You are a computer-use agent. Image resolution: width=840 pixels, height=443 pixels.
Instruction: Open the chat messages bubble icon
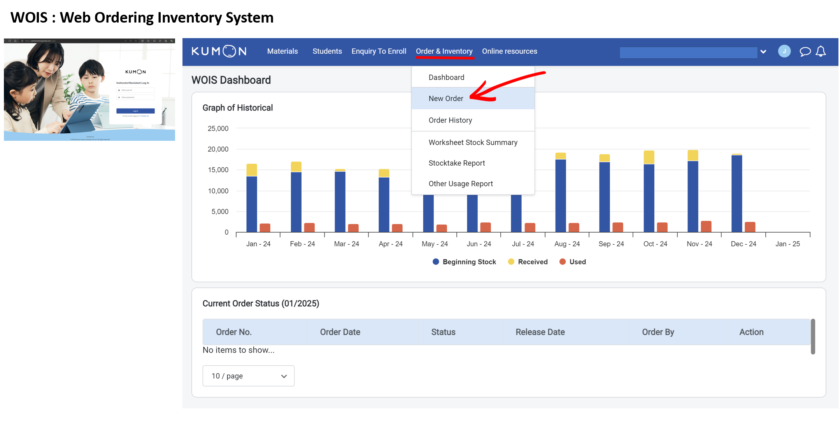coord(804,51)
